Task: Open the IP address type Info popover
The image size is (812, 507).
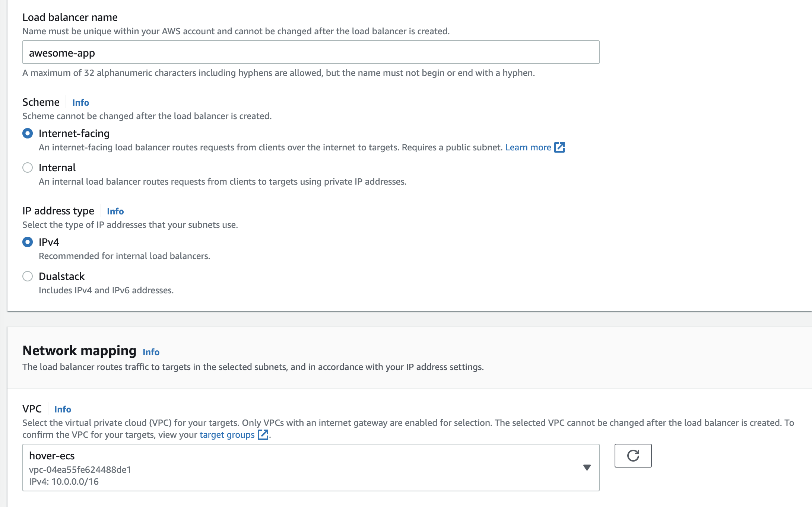Action: tap(115, 211)
